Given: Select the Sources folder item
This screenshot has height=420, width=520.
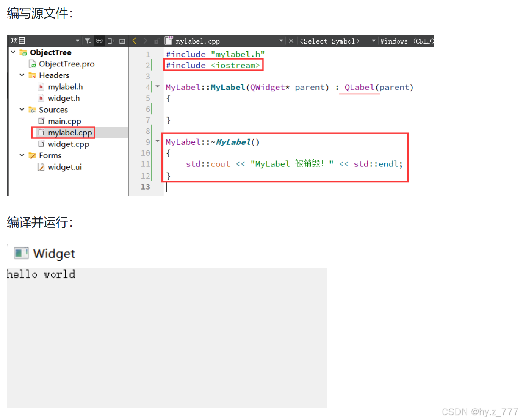Looking at the screenshot, I should (53, 109).
